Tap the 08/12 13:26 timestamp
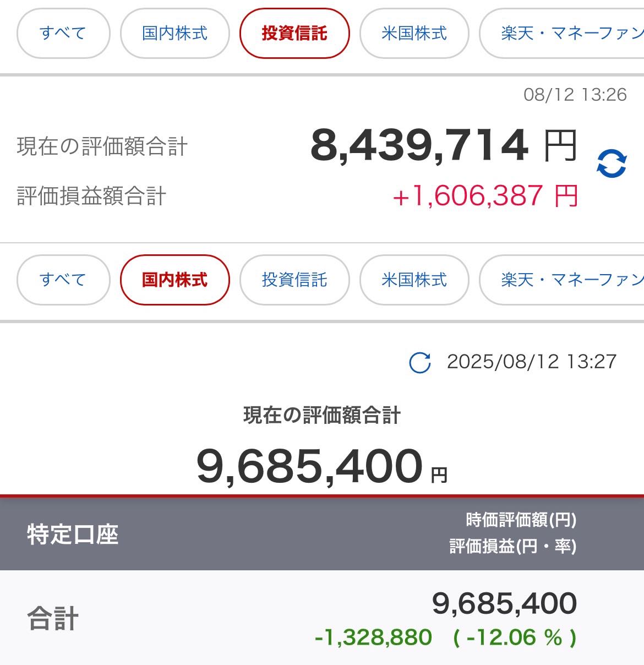This screenshot has width=644, height=665. [x=575, y=95]
